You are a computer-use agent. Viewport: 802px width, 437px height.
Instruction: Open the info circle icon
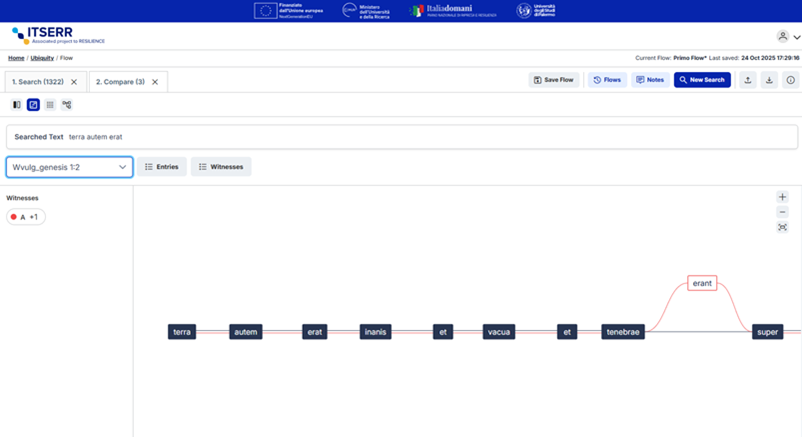(x=790, y=80)
